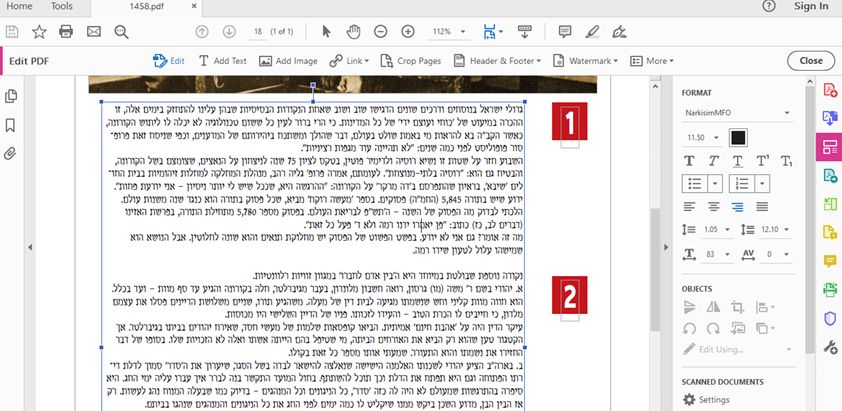This screenshot has height=411, width=842.
Task: Send the file by email with the envelope icon
Action: [x=94, y=32]
